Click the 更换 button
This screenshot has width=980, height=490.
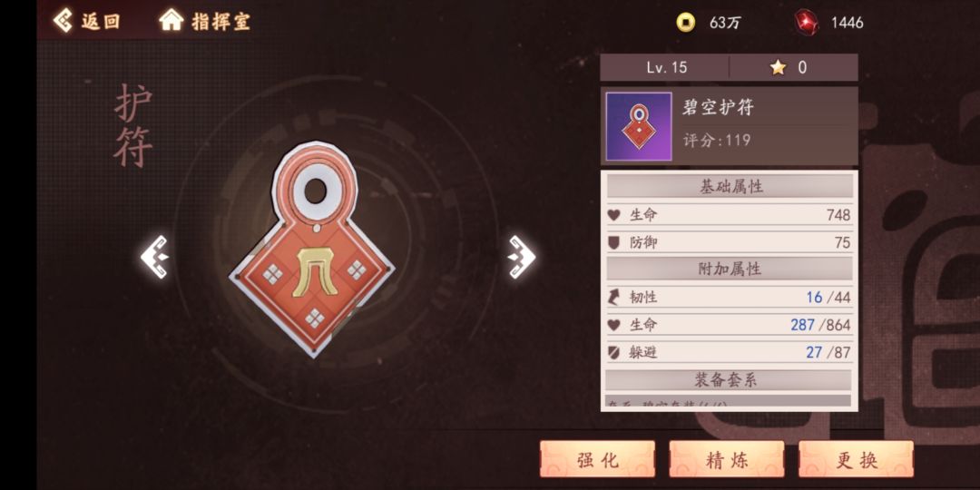pos(857,459)
